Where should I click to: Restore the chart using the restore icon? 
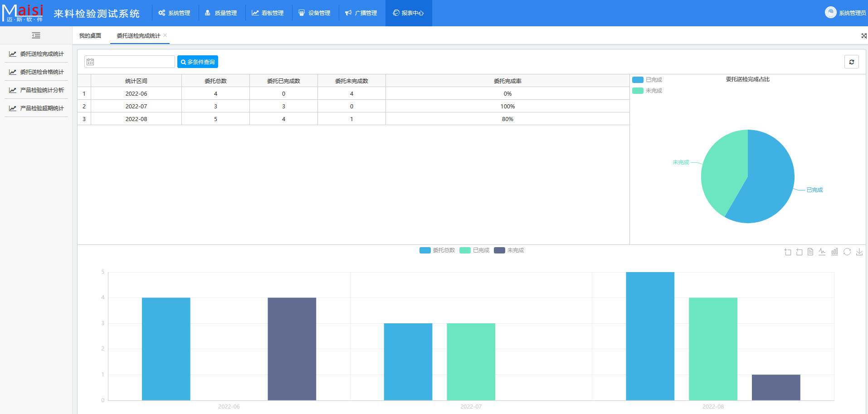point(847,252)
